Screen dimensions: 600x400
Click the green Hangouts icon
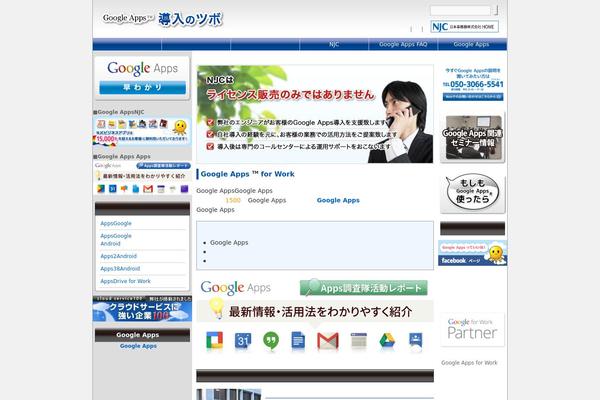click(x=271, y=341)
